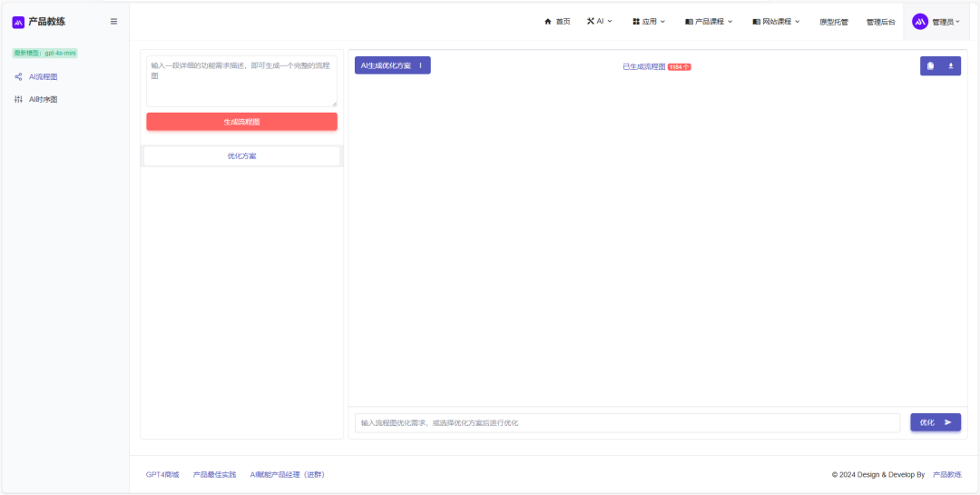Open the GPT4商城 footer link
980x495 pixels.
[x=162, y=475]
